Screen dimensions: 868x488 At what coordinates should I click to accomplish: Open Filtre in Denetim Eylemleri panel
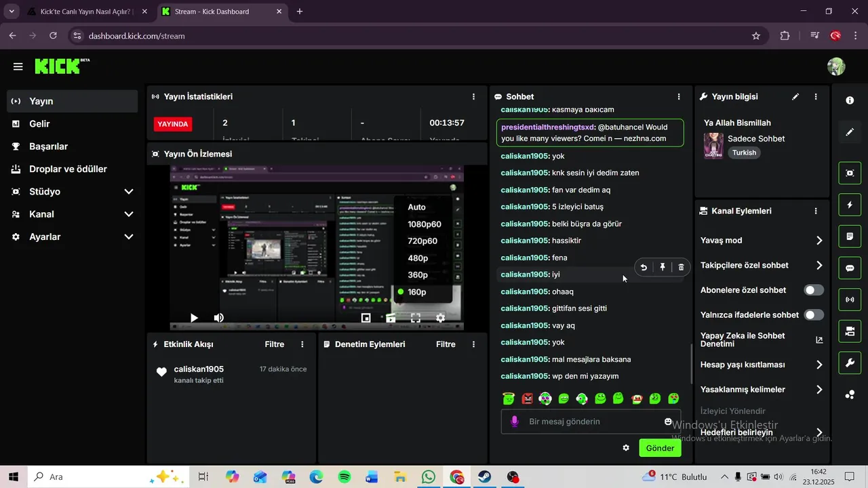(x=446, y=344)
